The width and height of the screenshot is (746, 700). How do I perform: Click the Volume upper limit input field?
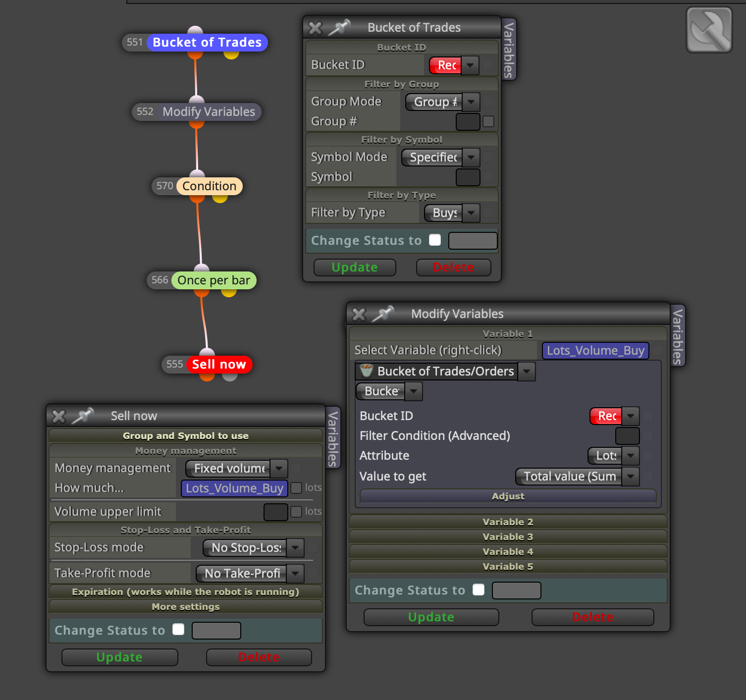click(276, 512)
